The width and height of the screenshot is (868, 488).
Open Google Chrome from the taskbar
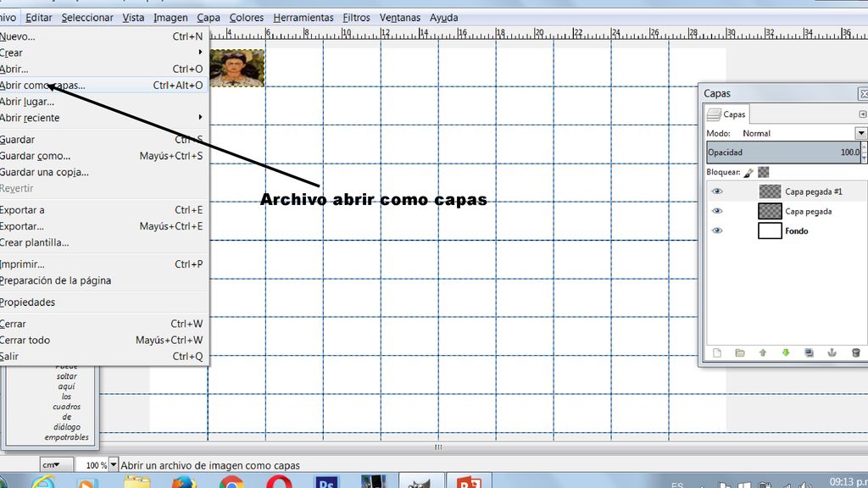coord(231,481)
